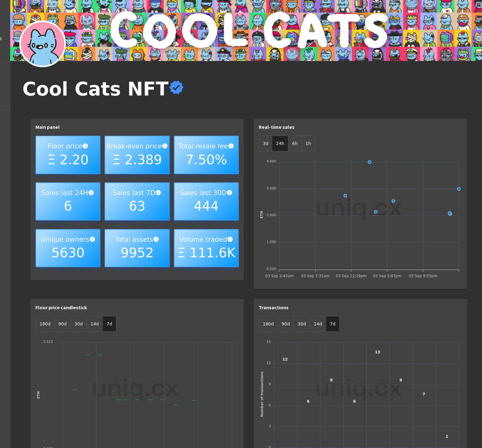
Task: Click the Unique owners 5630 card
Action: tap(68, 248)
